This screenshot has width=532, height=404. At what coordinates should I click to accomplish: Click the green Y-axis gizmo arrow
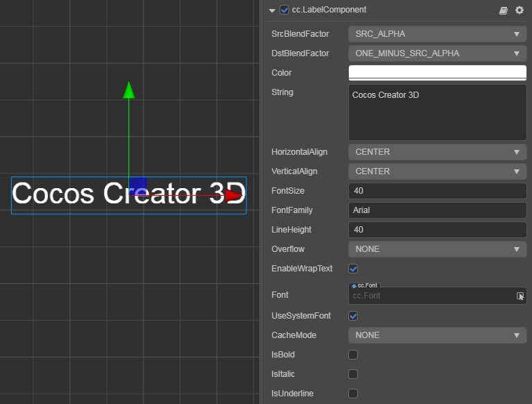(128, 90)
